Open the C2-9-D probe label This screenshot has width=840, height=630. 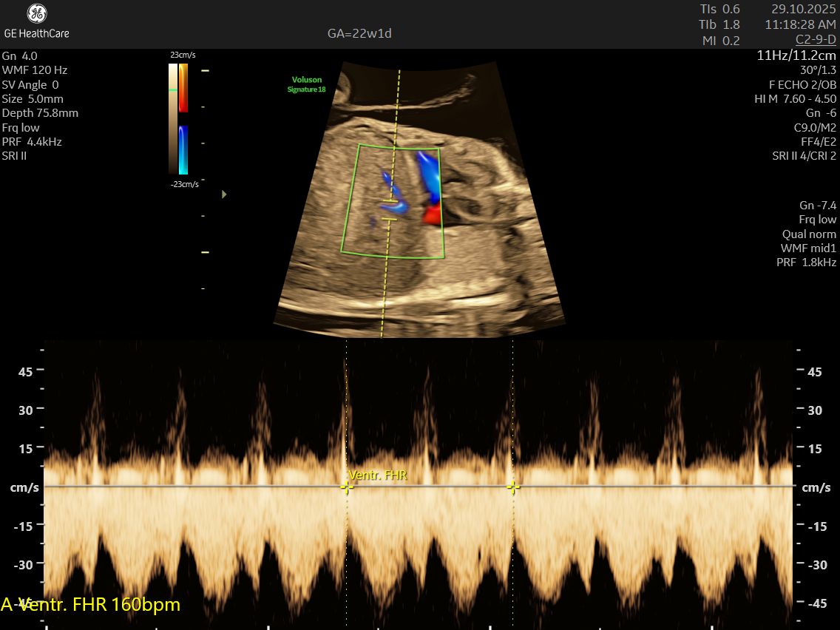816,39
